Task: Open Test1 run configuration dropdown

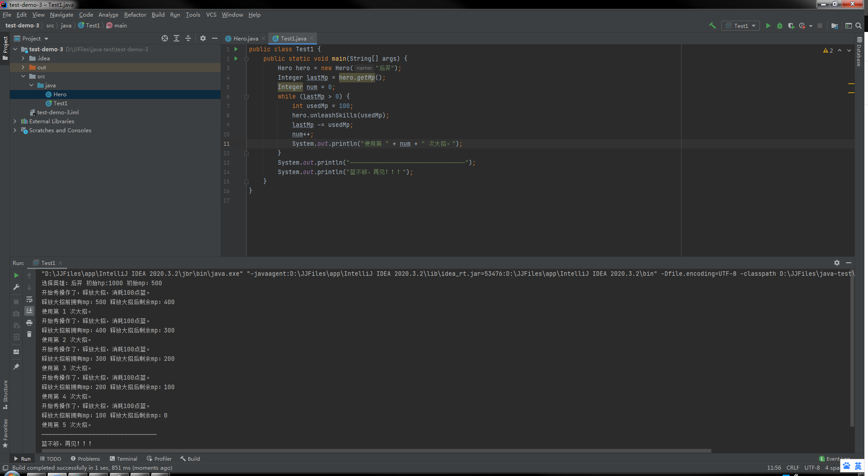Action: [x=741, y=26]
